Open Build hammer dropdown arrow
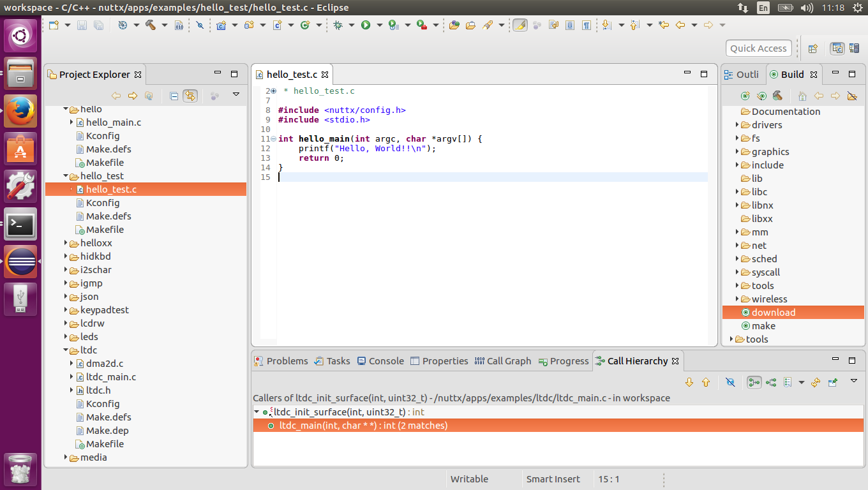 click(164, 26)
